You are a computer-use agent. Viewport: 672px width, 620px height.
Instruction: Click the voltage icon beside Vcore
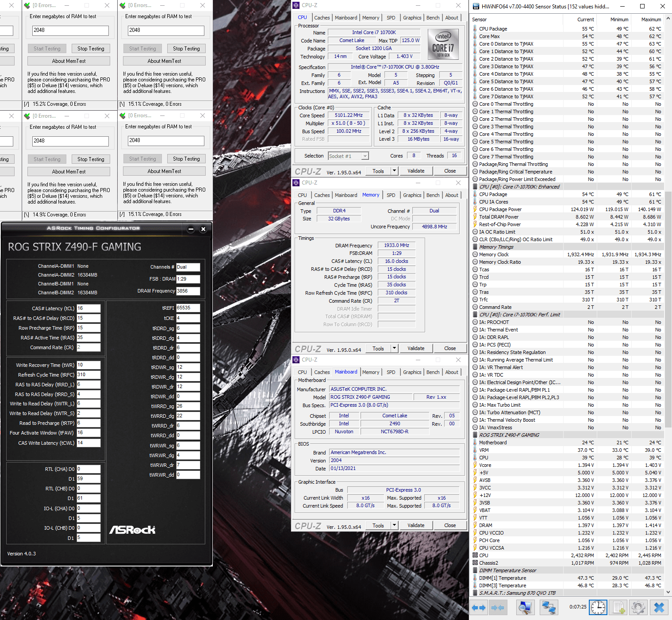[x=475, y=465]
